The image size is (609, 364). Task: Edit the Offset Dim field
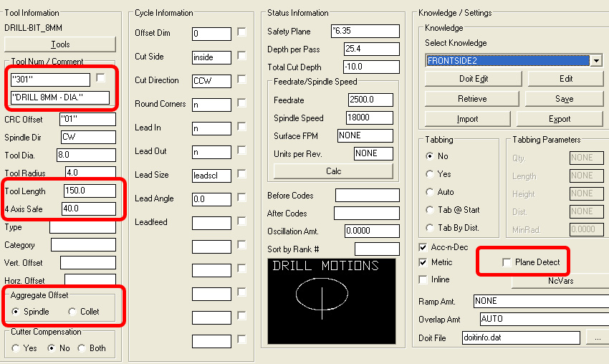point(211,34)
